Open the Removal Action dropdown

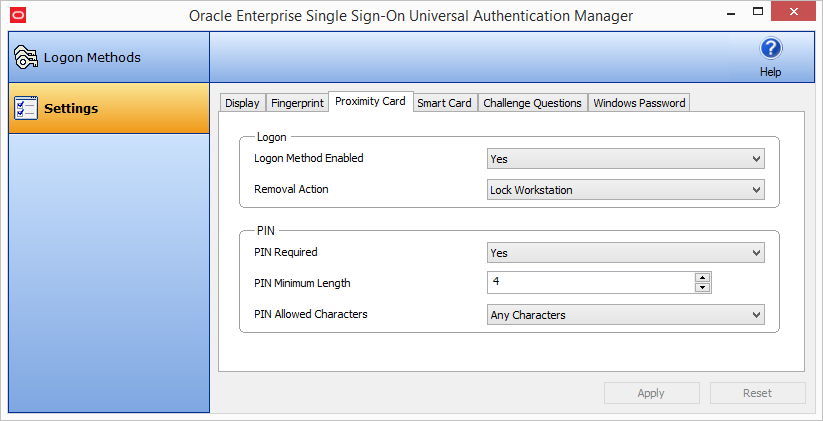tap(625, 190)
